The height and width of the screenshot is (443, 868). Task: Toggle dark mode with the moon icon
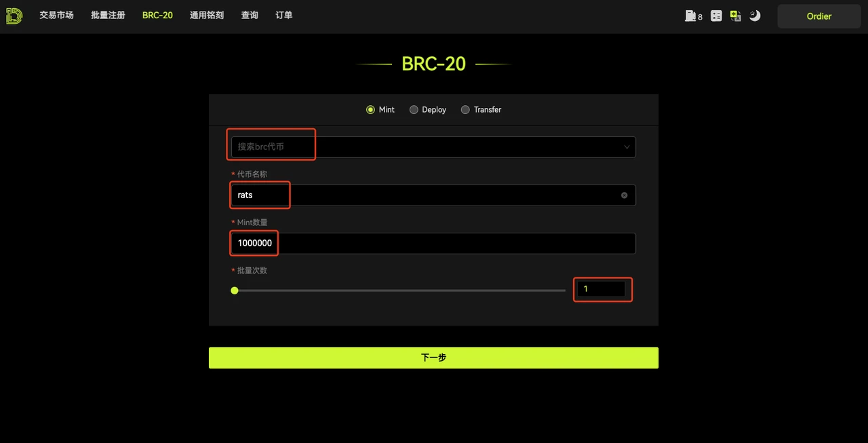755,16
